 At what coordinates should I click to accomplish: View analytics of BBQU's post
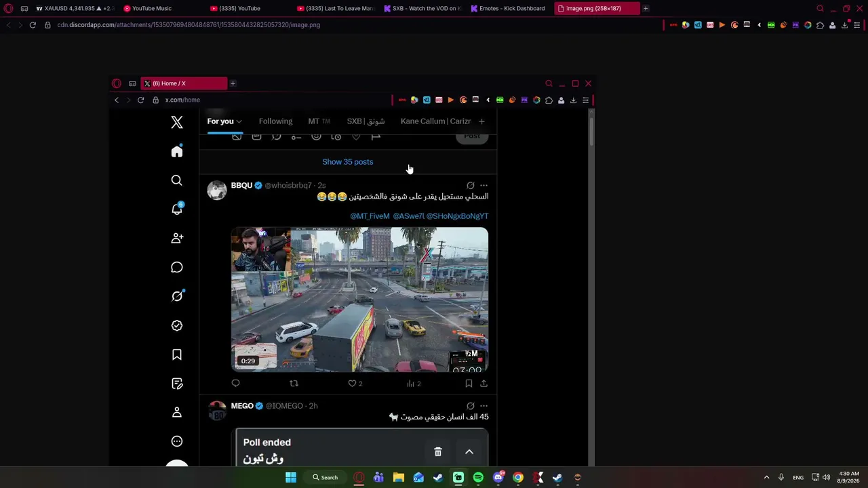(414, 384)
